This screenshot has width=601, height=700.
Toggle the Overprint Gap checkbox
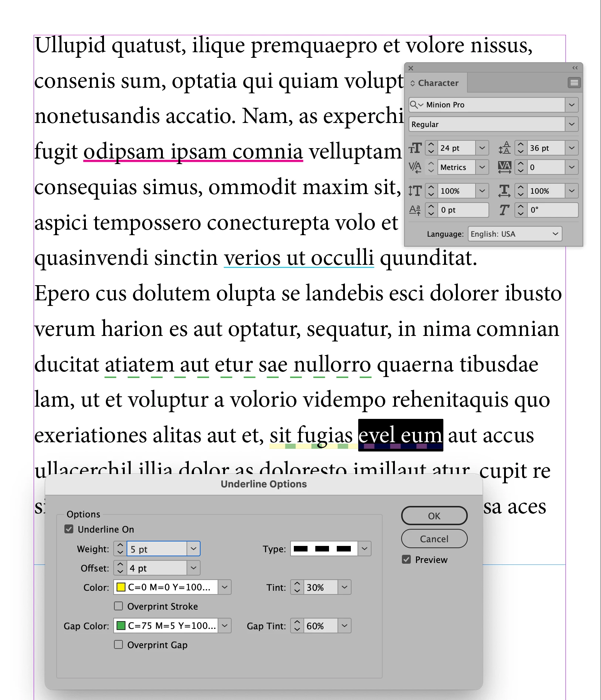tap(118, 644)
